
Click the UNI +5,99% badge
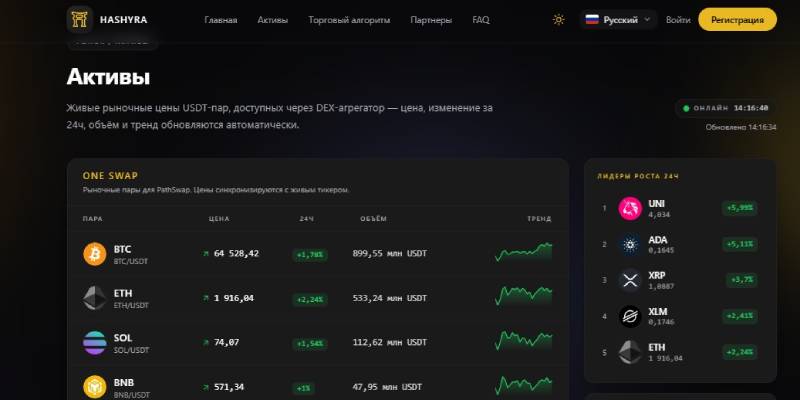[x=740, y=208]
